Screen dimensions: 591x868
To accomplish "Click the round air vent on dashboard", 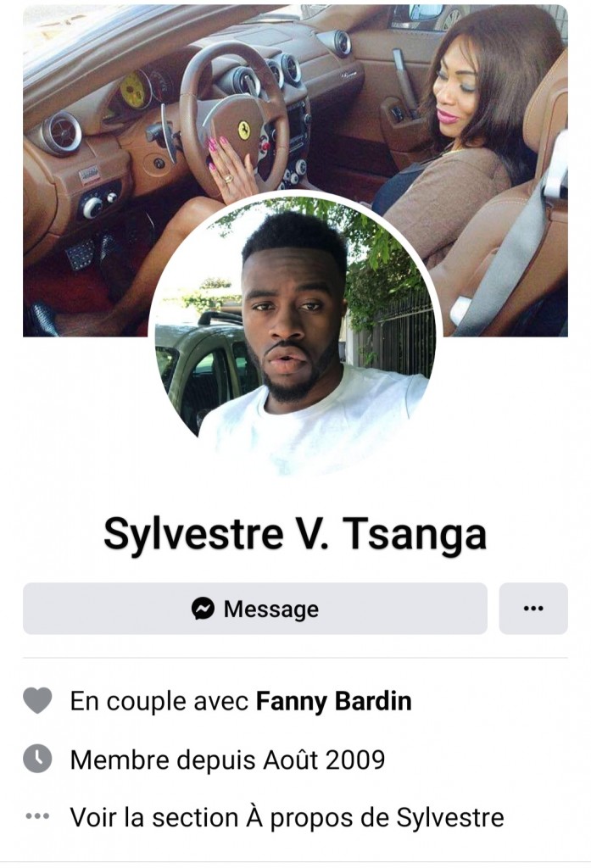I will point(62,133).
